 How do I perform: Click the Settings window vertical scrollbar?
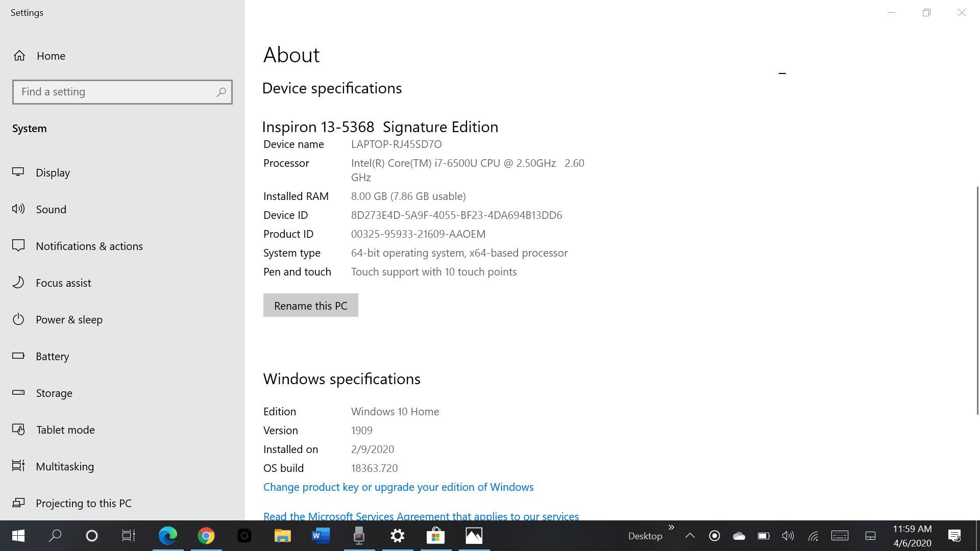click(x=977, y=300)
